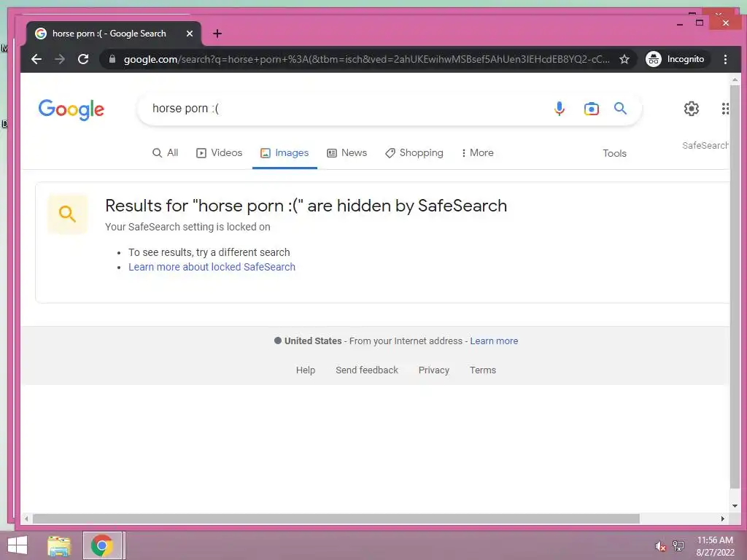
Task: Select the Images results tab
Action: [285, 153]
